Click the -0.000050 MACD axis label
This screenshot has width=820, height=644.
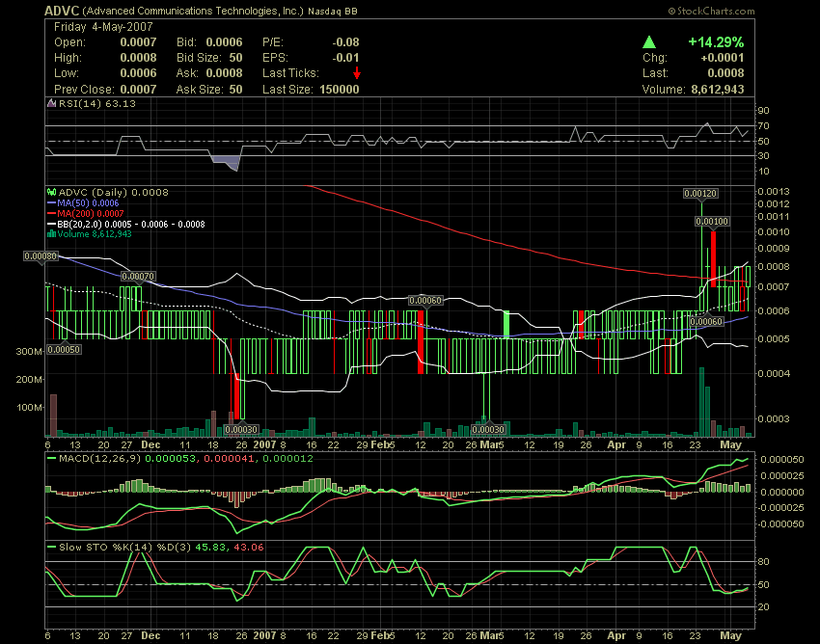coord(780,523)
